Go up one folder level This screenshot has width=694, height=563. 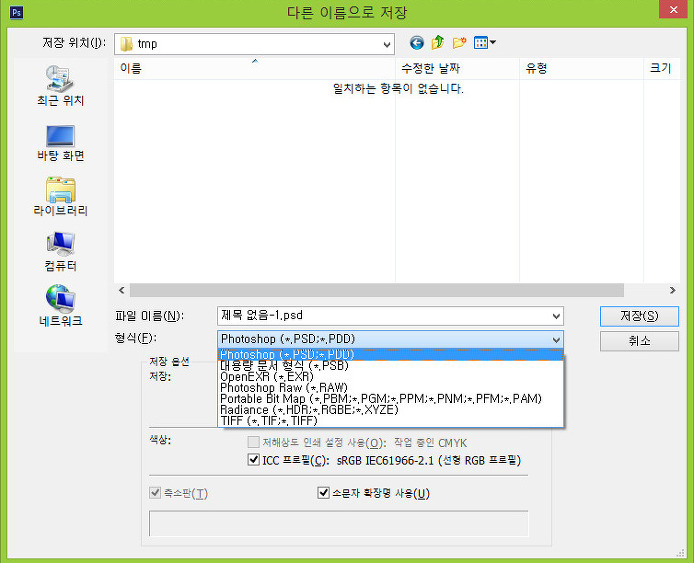click(438, 42)
